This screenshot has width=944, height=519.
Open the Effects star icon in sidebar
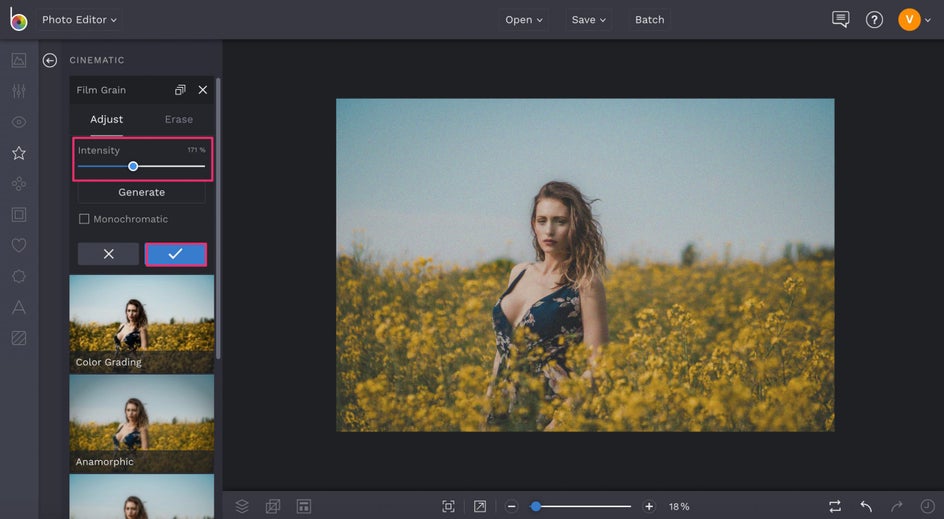pyautogui.click(x=19, y=153)
